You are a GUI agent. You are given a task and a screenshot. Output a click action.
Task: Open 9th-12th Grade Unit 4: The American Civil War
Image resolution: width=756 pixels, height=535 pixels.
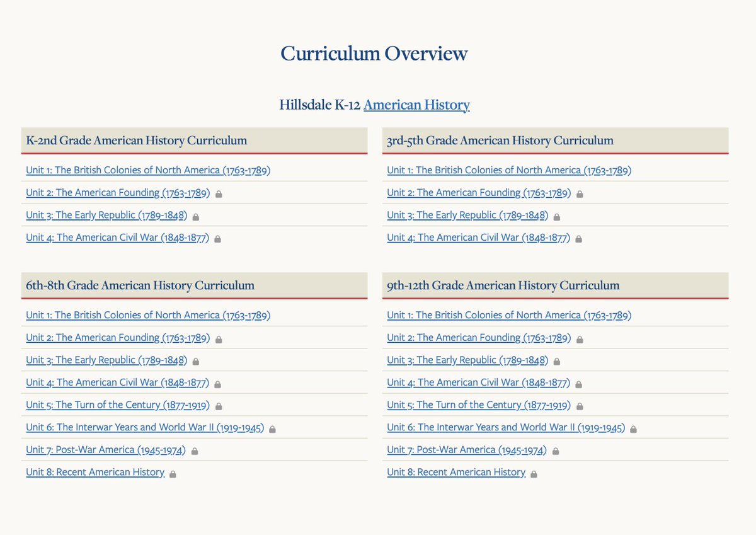(x=479, y=383)
